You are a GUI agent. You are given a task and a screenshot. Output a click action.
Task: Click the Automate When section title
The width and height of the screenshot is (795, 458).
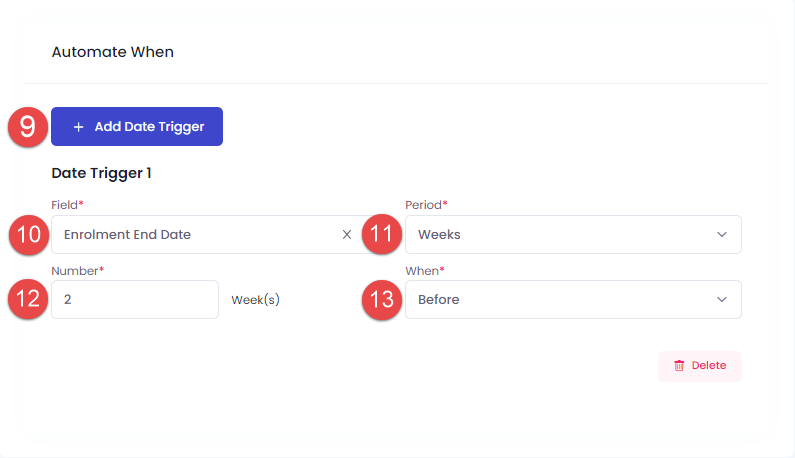coord(113,52)
